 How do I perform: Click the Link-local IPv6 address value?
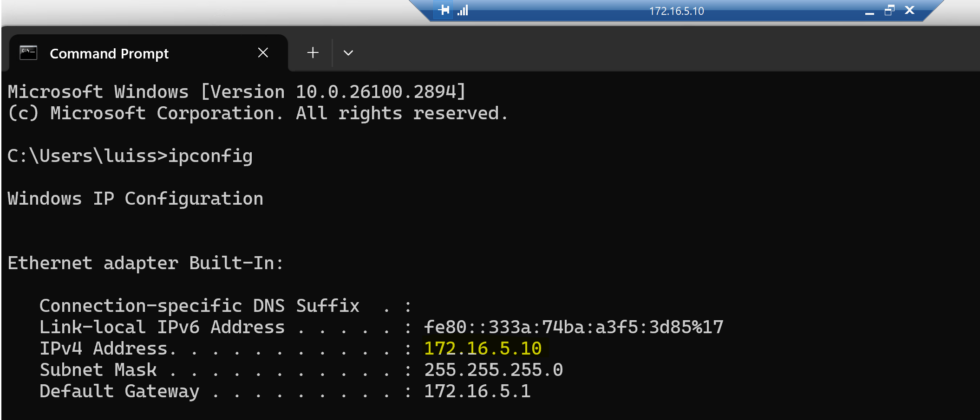point(574,327)
